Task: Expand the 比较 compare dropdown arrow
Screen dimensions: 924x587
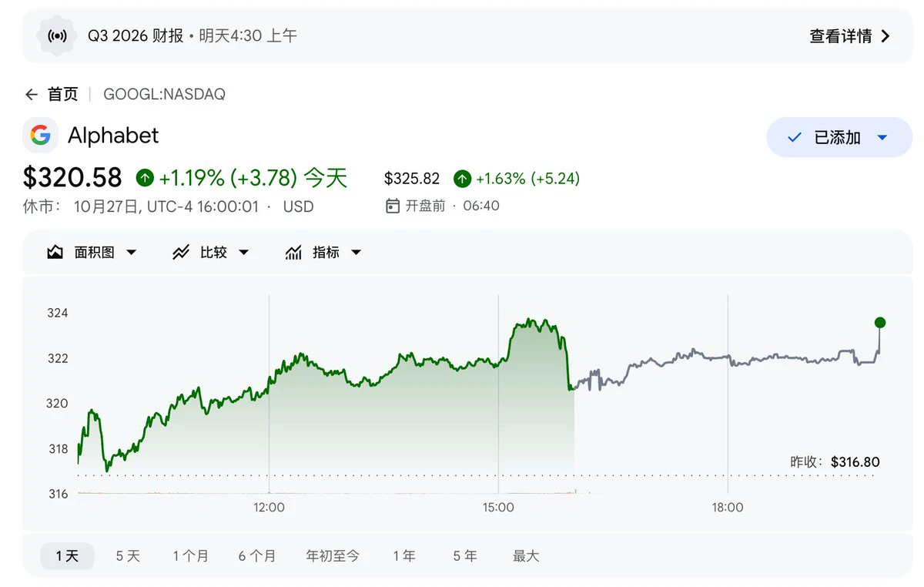Action: click(243, 253)
